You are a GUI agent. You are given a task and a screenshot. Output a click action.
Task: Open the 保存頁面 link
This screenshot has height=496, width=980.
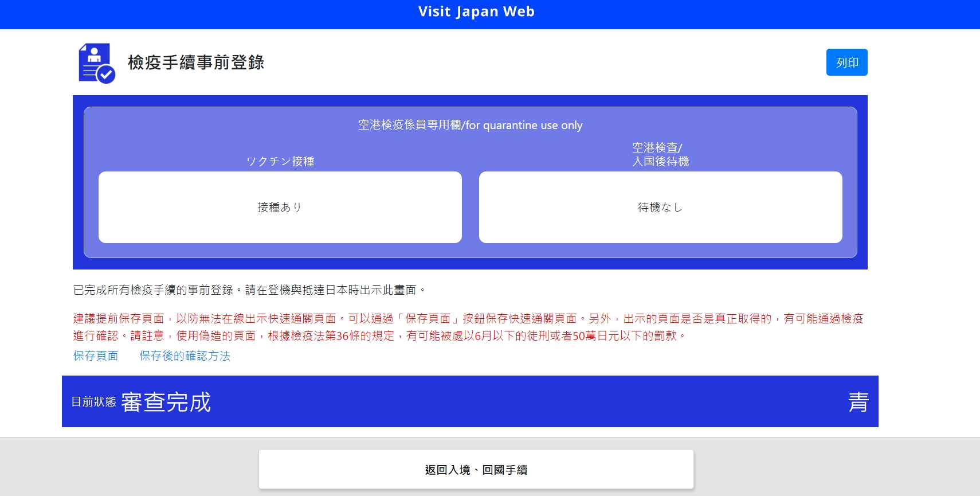(x=96, y=356)
